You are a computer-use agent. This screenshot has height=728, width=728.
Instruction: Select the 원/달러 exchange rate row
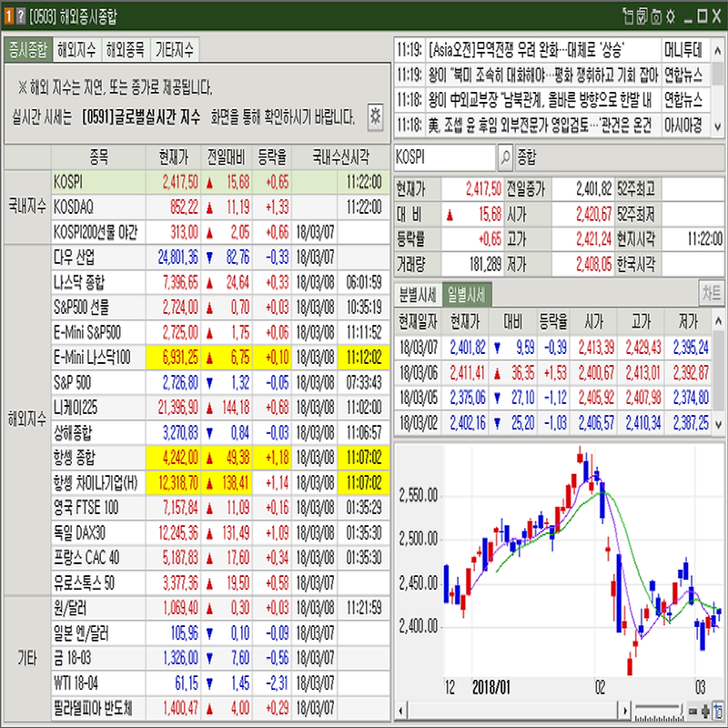coord(220,608)
